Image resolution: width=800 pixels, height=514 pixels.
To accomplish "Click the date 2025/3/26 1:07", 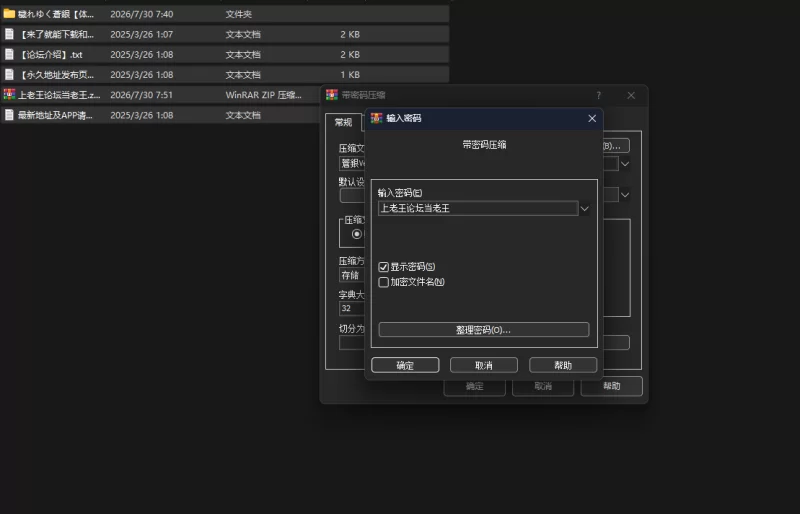I will point(141,34).
